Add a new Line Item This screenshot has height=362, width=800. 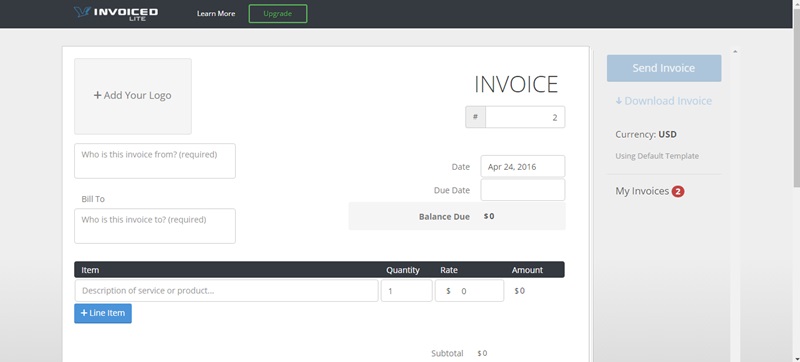(x=103, y=313)
